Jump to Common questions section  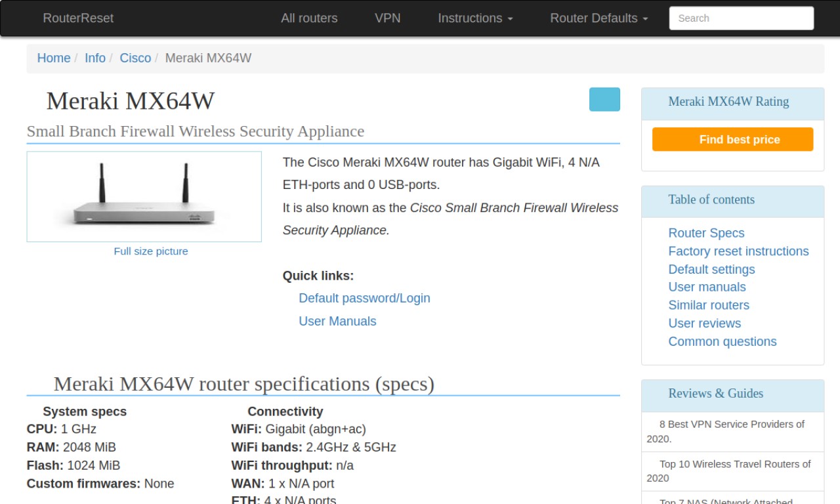pyautogui.click(x=722, y=341)
